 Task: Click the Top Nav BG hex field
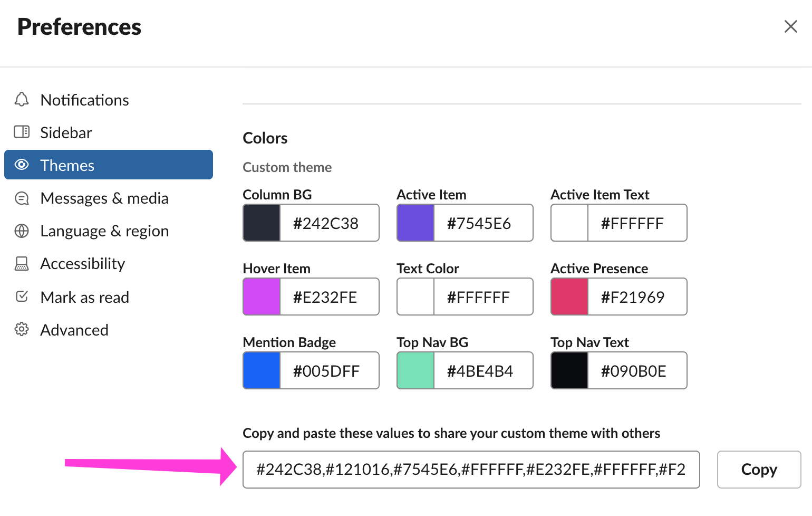click(x=482, y=371)
